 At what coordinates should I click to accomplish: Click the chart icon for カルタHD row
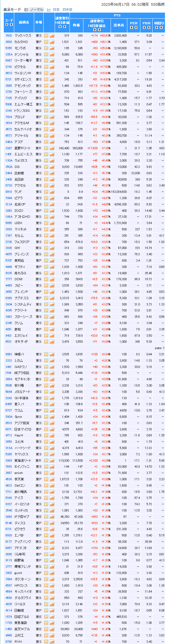tap(52, 42)
